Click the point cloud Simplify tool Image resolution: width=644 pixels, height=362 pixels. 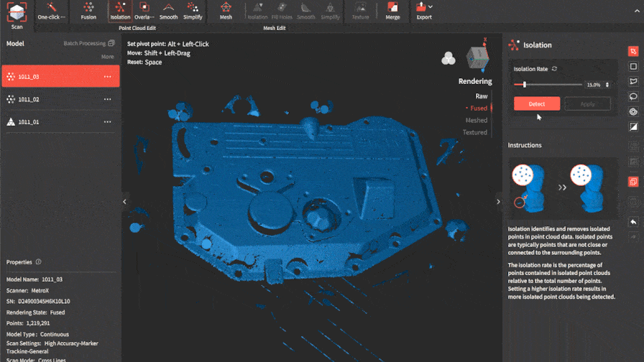(x=193, y=11)
